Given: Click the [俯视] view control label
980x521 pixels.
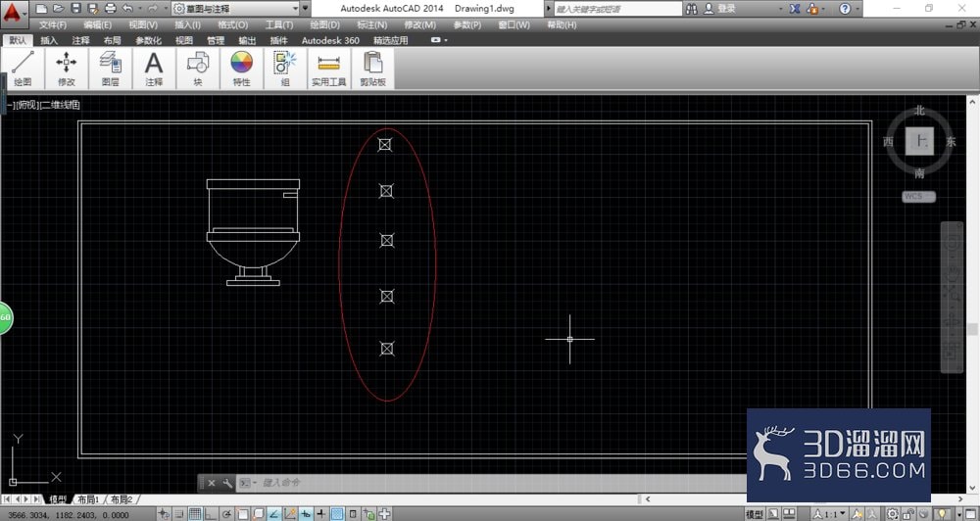Looking at the screenshot, I should click(25, 105).
